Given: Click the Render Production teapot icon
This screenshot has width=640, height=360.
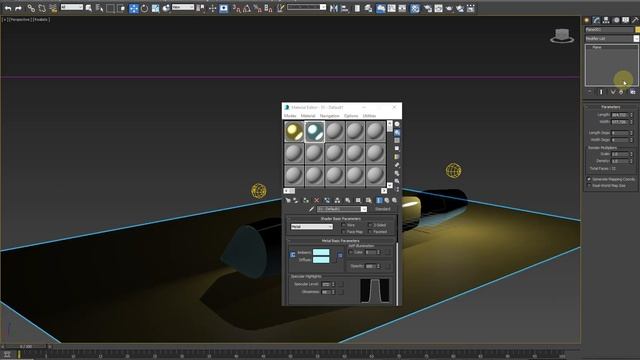Looking at the screenshot, I should 449,8.
